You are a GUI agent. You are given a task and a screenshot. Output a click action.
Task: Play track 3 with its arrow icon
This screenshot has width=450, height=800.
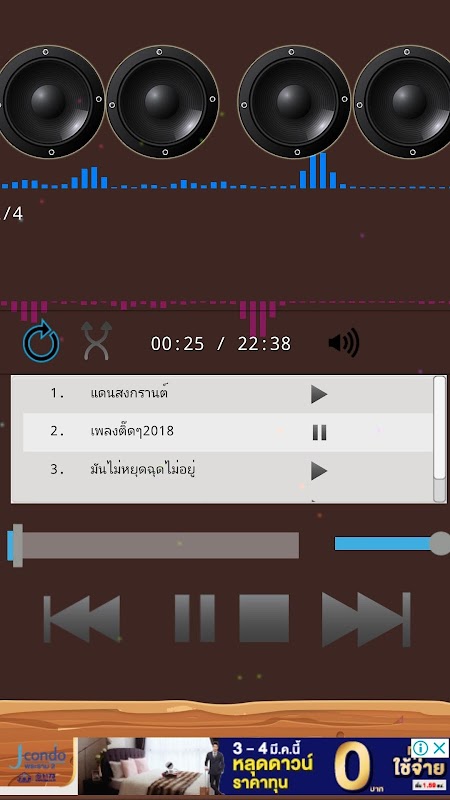(x=319, y=470)
